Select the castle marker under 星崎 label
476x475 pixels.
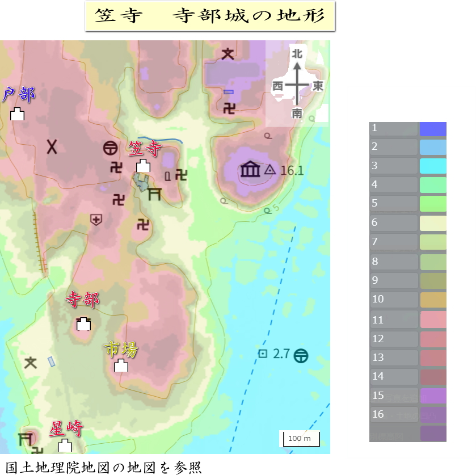(x=66, y=445)
